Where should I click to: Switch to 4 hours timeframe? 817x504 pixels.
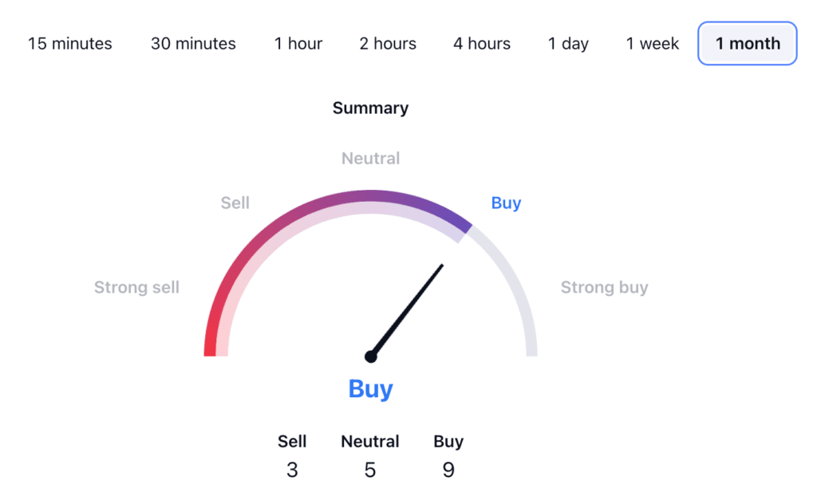pyautogui.click(x=481, y=43)
